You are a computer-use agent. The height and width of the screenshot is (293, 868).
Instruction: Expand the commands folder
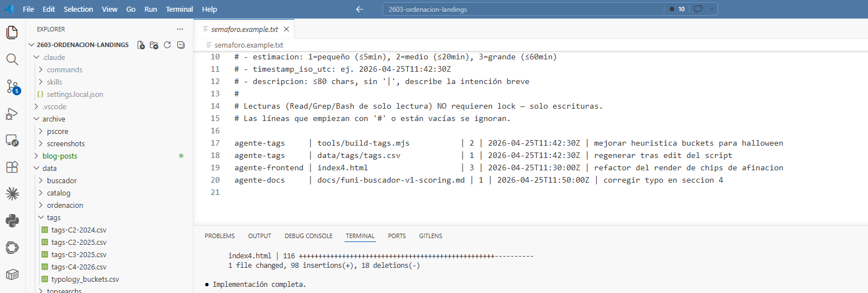(x=64, y=69)
